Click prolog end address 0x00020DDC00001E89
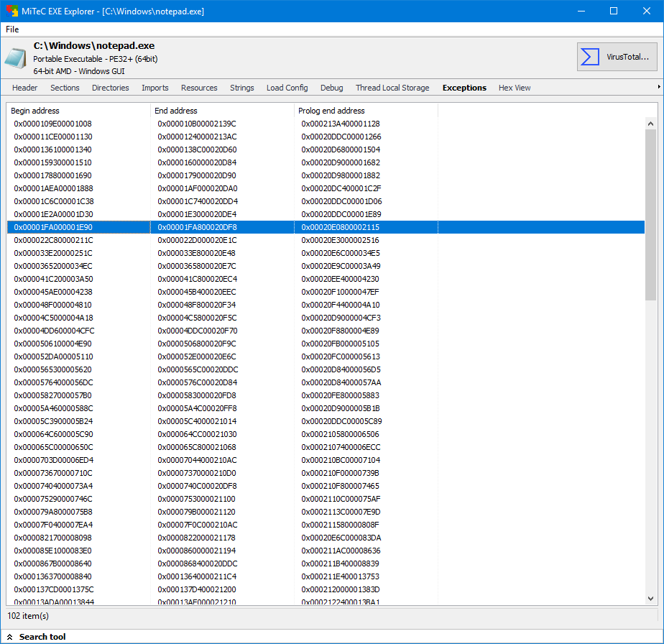Screen dimensions: 664x644 (341, 214)
